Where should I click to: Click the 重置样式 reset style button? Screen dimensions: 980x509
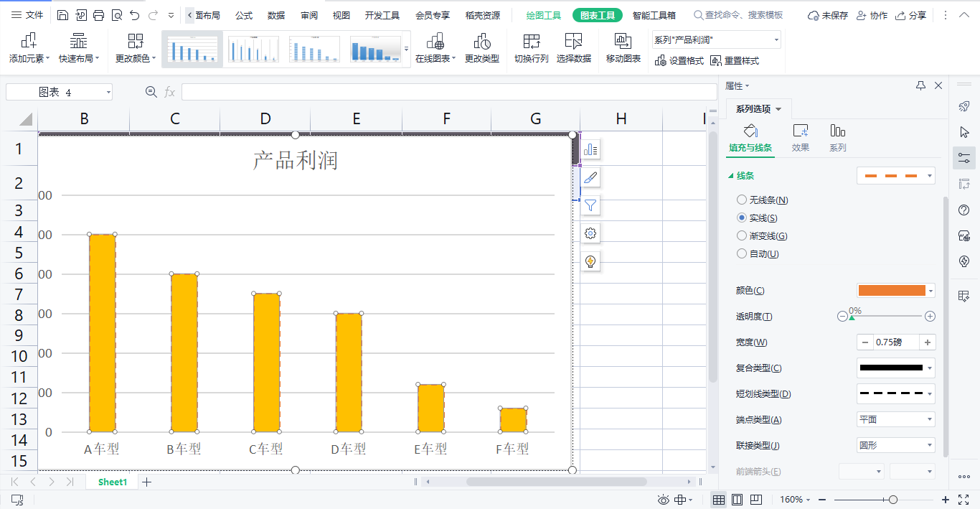coord(735,61)
